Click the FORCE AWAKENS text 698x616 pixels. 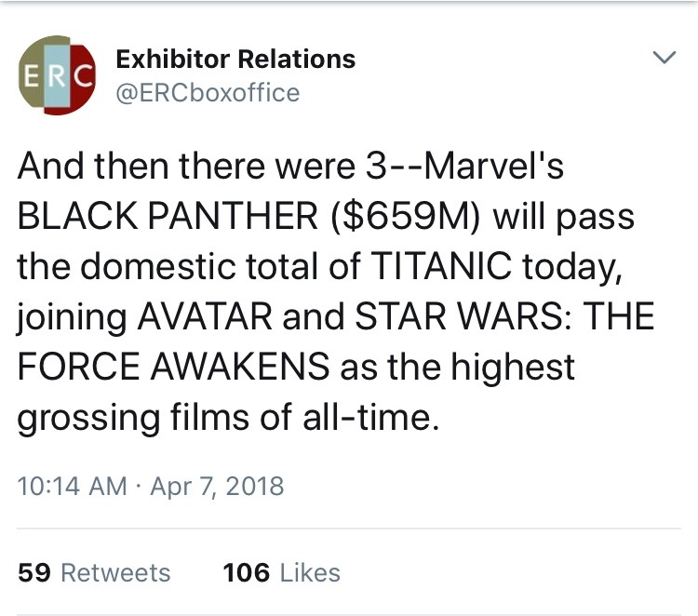pyautogui.click(x=174, y=367)
